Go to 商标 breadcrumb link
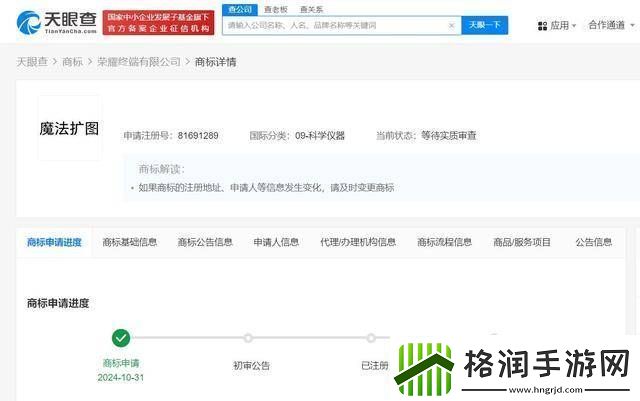This screenshot has height=401, width=640. pos(72,62)
